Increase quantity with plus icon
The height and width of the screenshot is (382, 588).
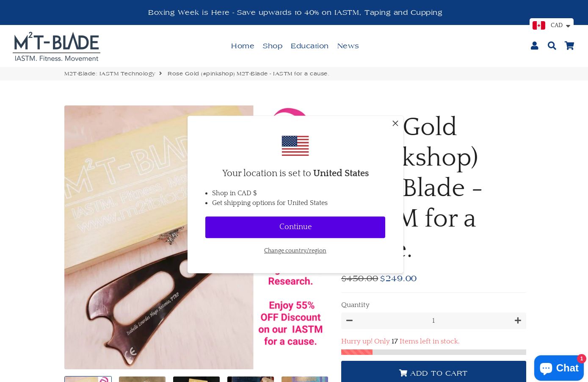518,321
